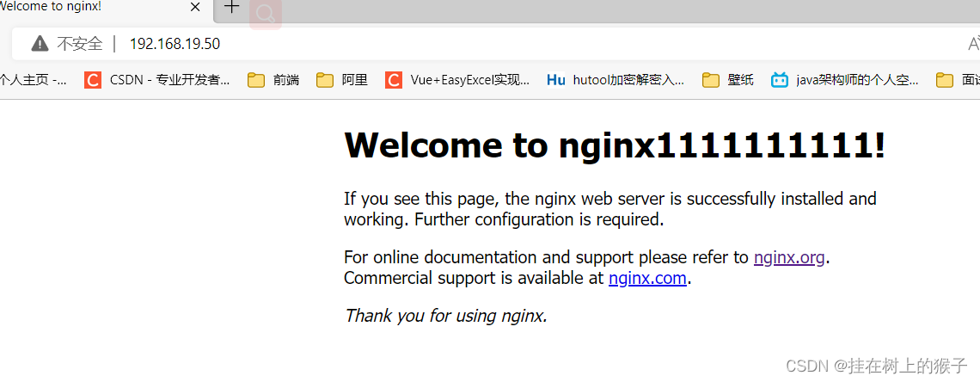Open the 面试 folder at bookmark bar end
The image size is (980, 382).
pyautogui.click(x=958, y=80)
